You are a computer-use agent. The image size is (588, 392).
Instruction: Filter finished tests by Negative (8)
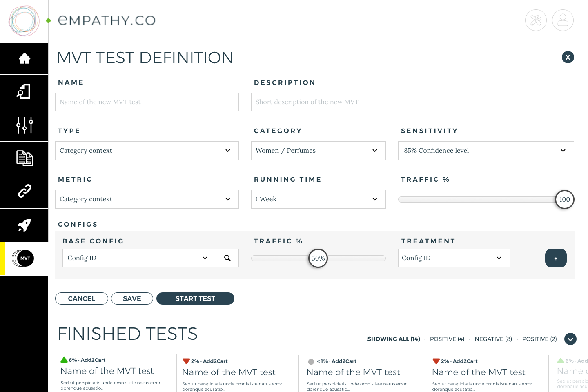493,339
